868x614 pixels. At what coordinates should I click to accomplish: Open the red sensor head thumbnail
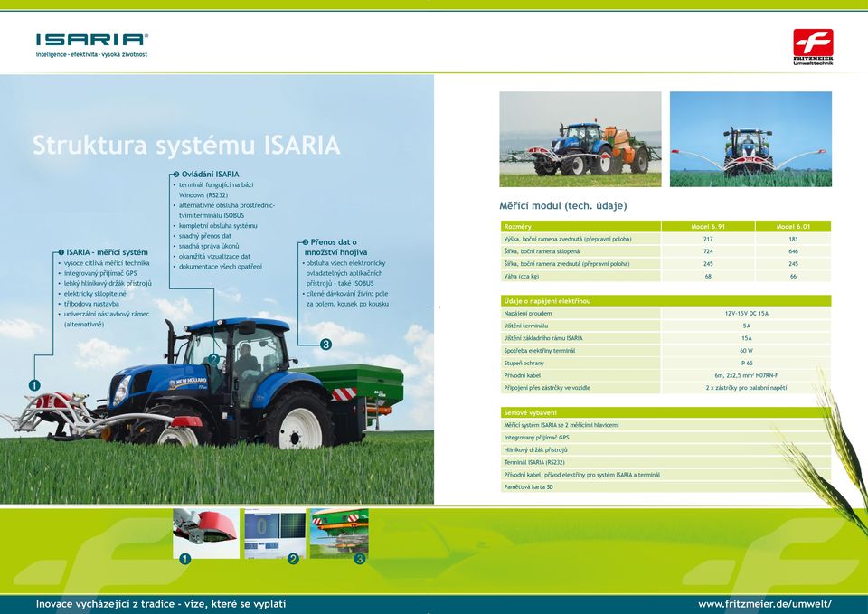[x=206, y=533]
